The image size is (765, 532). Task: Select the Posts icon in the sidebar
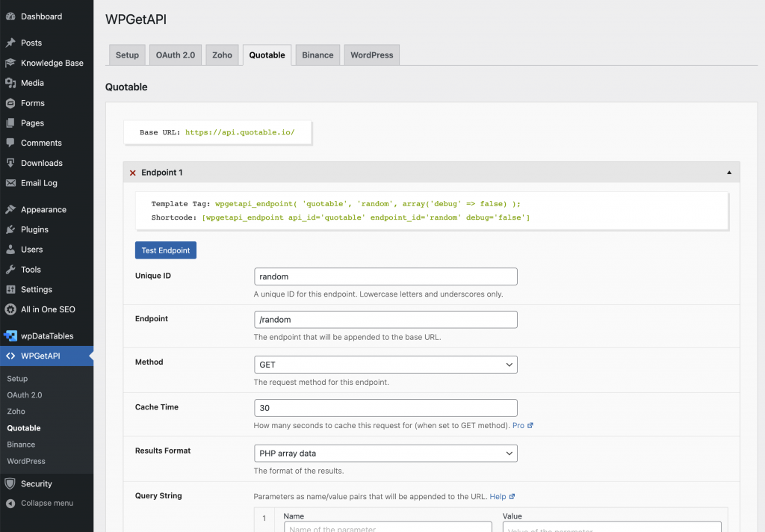10,43
